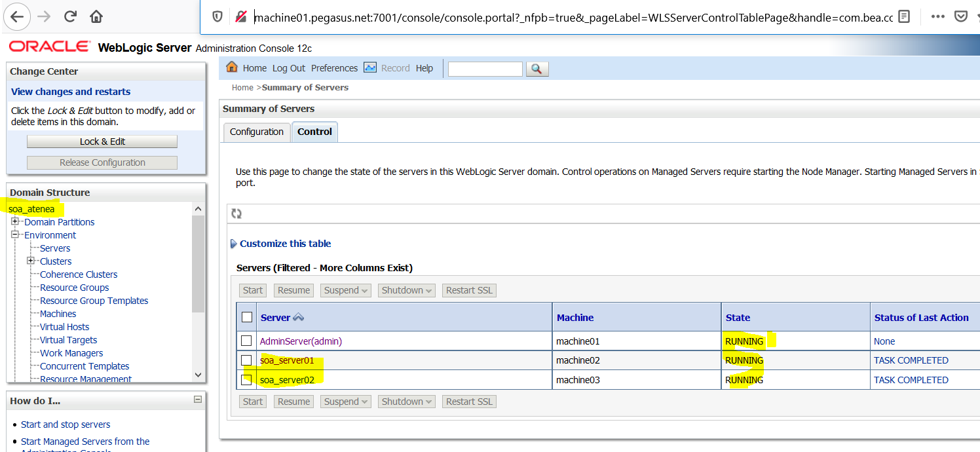This screenshot has height=452, width=980.
Task: Open the soa_server01 server link
Action: pos(287,360)
